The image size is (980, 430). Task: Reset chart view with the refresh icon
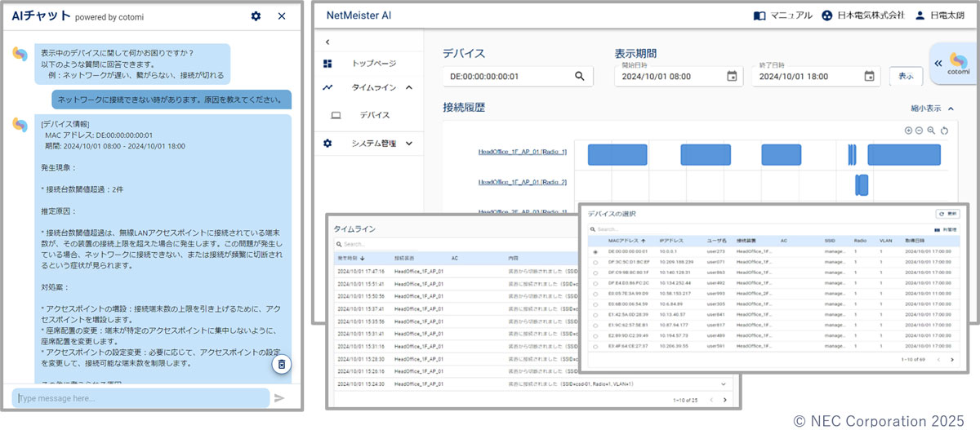(943, 131)
